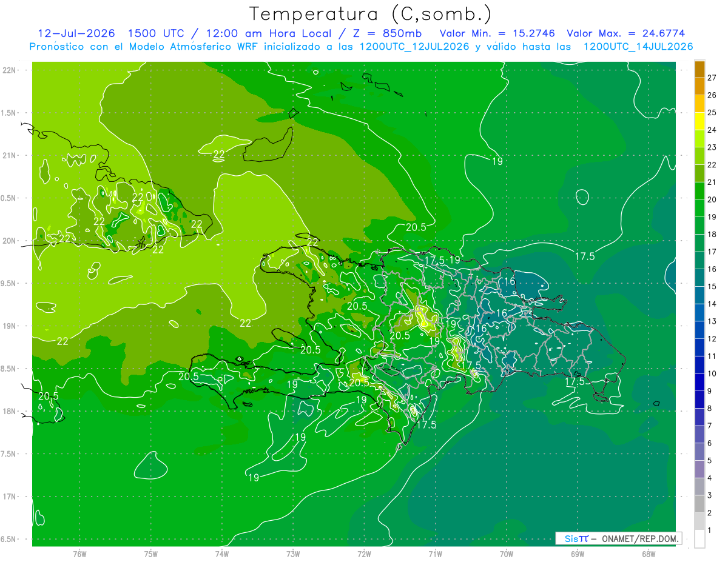Pick the white swatch below legend value 1
The image size is (728, 562).
(x=699, y=539)
